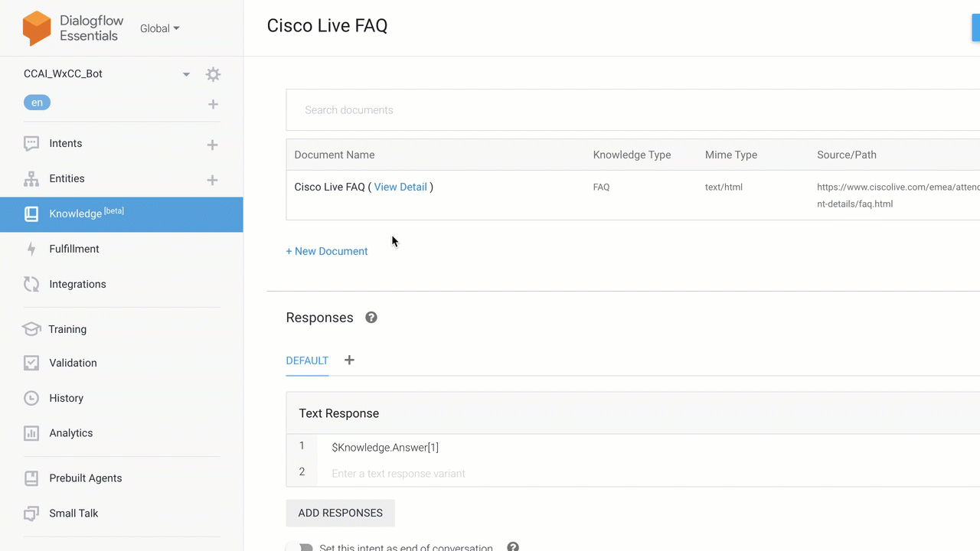Add a new response platform tab
The width and height of the screenshot is (980, 551).
coord(349,360)
